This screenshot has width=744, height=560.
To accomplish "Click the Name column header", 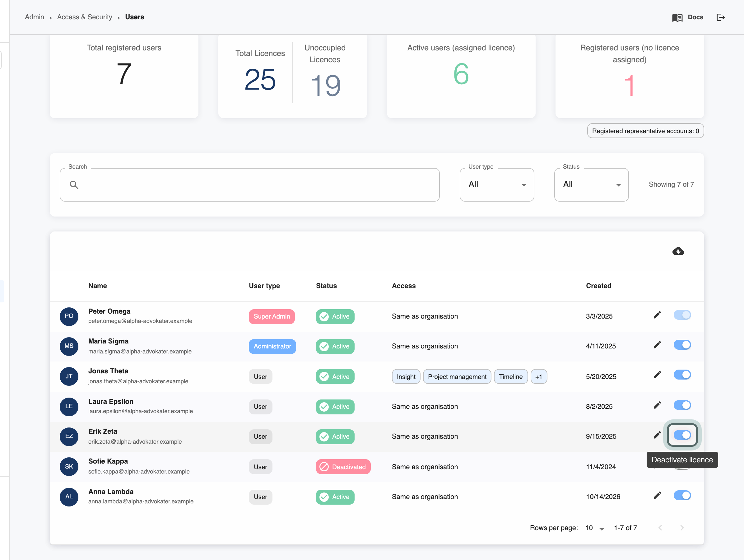I will click(98, 286).
